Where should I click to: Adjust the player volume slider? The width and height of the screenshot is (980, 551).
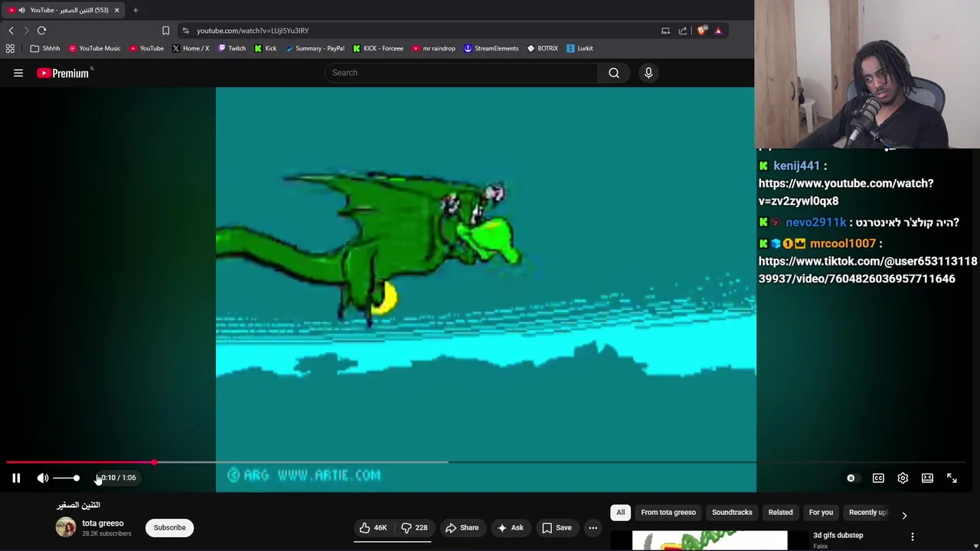pos(67,478)
